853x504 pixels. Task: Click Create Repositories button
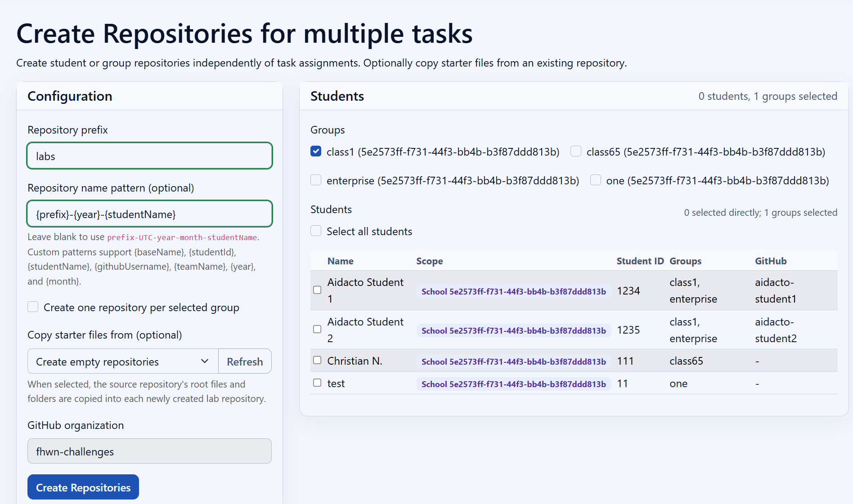point(83,487)
